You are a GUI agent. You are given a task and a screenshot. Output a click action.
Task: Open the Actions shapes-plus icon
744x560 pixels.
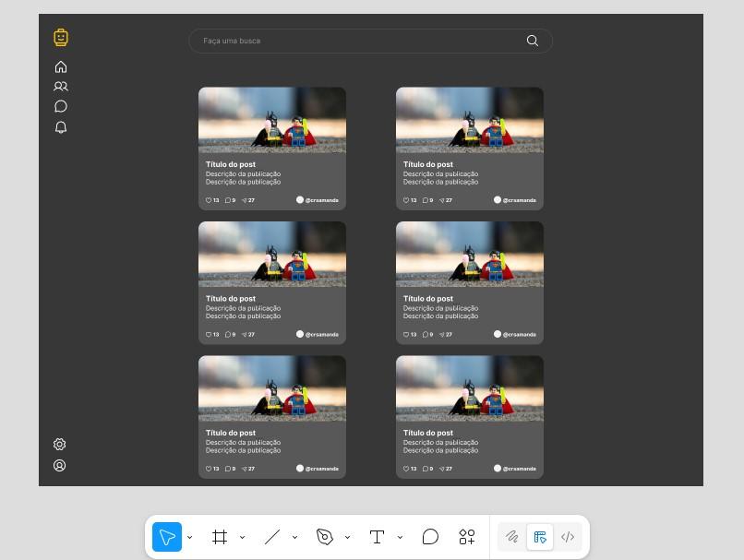[467, 537]
